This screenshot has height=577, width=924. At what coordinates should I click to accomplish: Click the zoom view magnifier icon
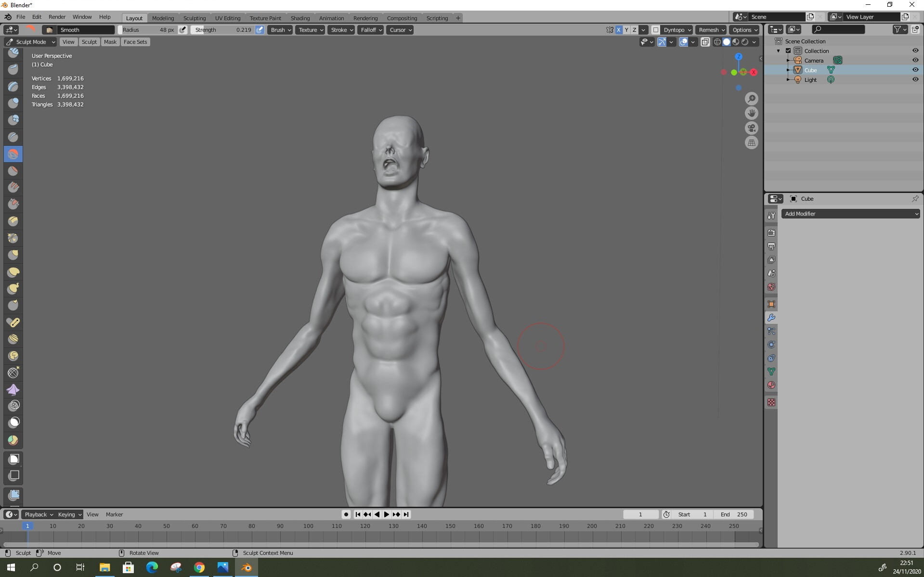[x=751, y=99]
